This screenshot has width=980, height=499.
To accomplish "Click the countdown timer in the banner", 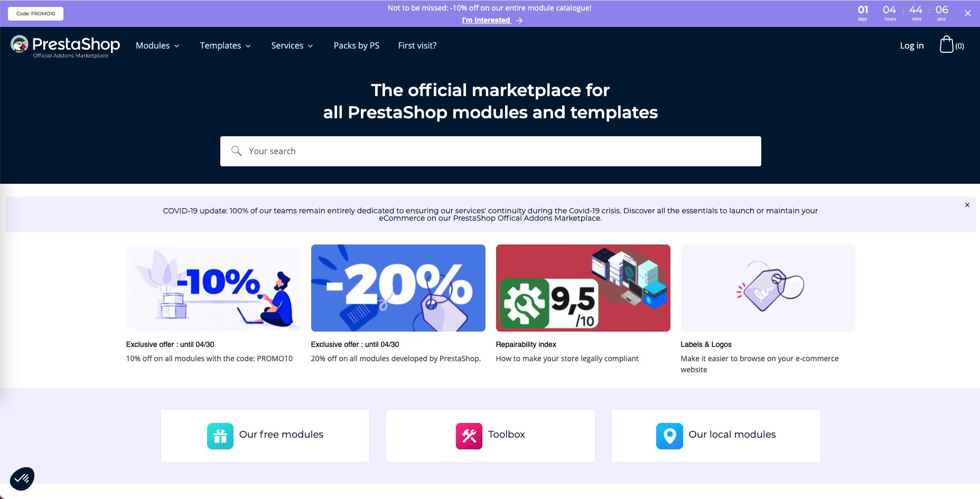I will [902, 13].
